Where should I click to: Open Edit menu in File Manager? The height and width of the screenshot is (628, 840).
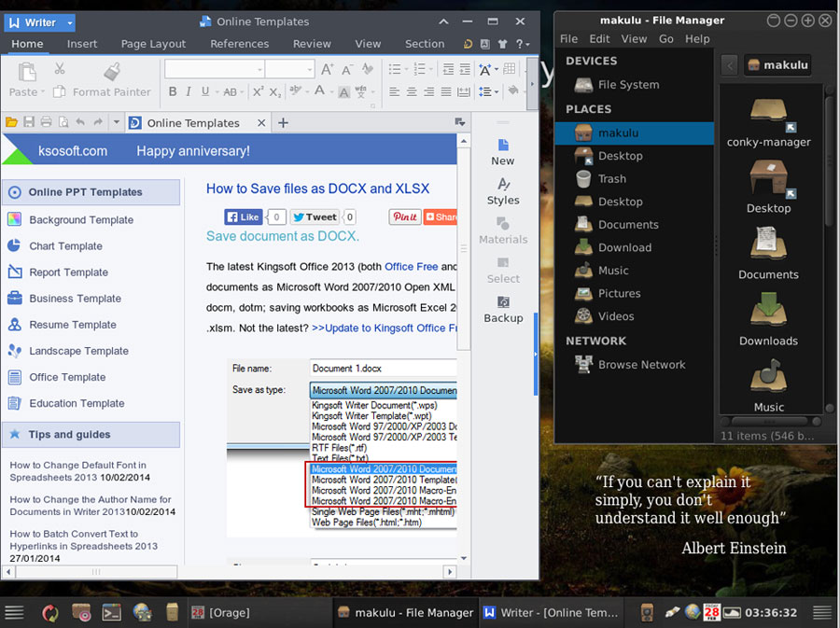[x=599, y=39]
